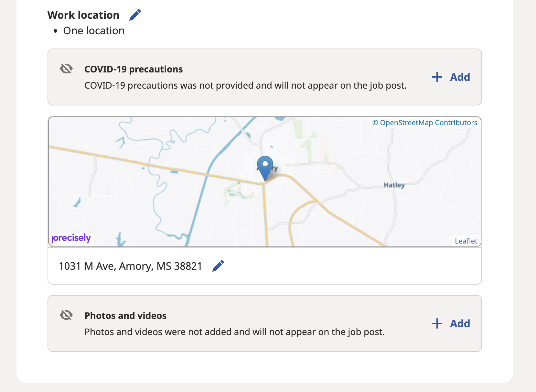Click the Work location section heading
This screenshot has width=536, height=392.
pos(83,15)
